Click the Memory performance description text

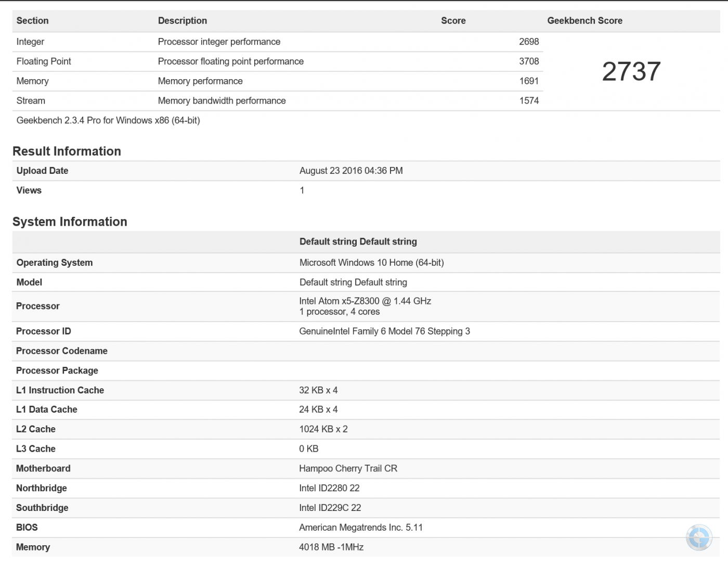(200, 81)
